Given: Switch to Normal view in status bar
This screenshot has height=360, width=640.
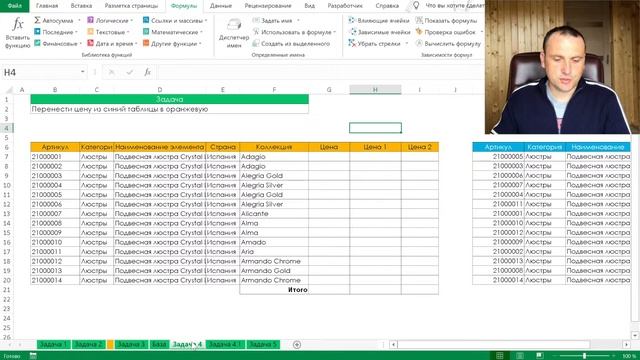Looking at the screenshot, I should coord(500,356).
